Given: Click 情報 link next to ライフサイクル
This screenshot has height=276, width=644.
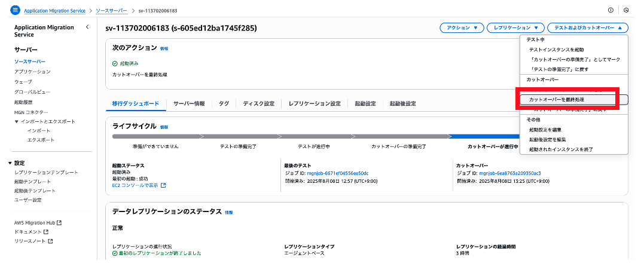Looking at the screenshot, I should 164,127.
